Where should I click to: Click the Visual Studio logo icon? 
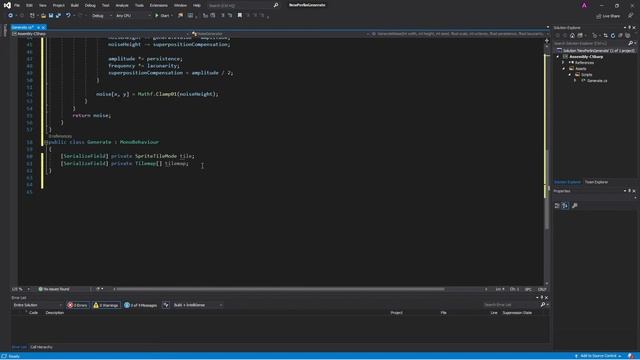click(7, 5)
